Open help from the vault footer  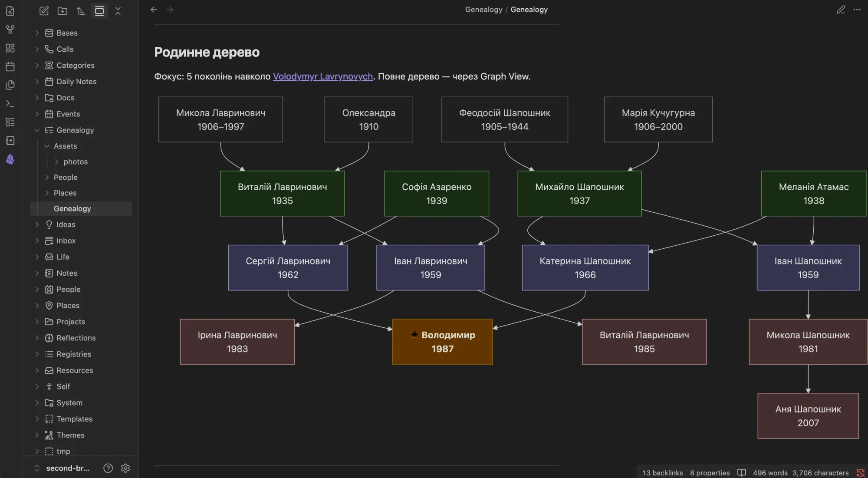click(x=108, y=468)
